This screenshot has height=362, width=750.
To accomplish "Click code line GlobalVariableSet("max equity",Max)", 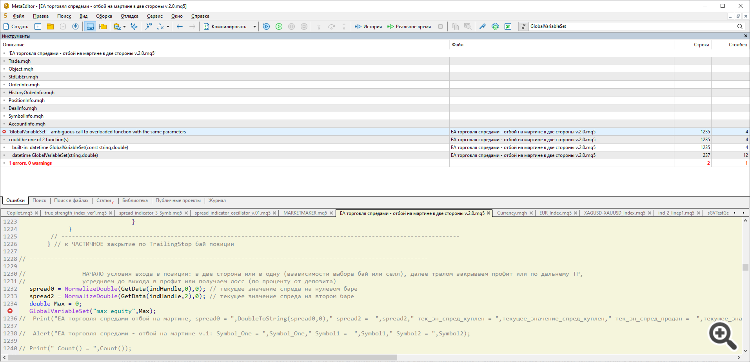I will [92, 311].
